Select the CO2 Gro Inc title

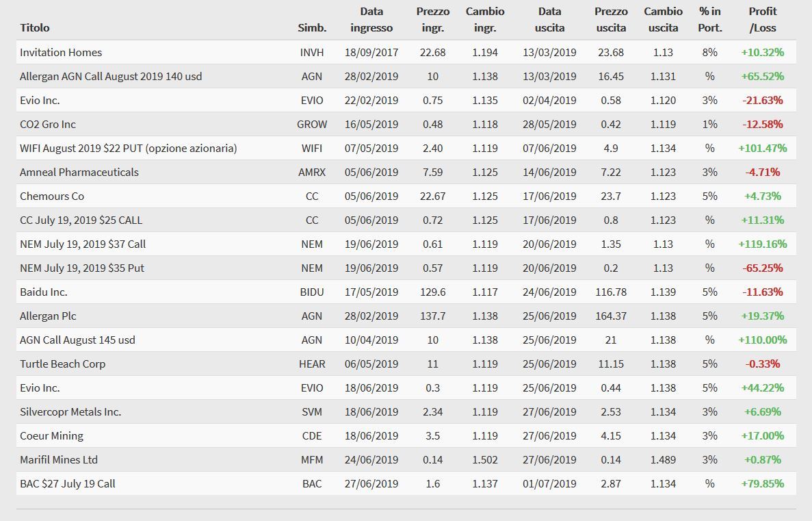point(48,125)
